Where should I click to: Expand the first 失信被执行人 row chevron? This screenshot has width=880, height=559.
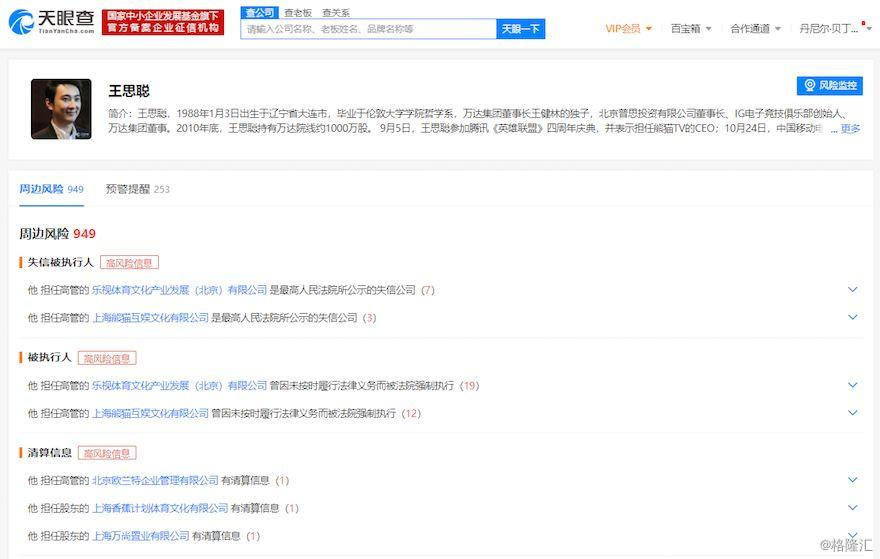coord(853,290)
